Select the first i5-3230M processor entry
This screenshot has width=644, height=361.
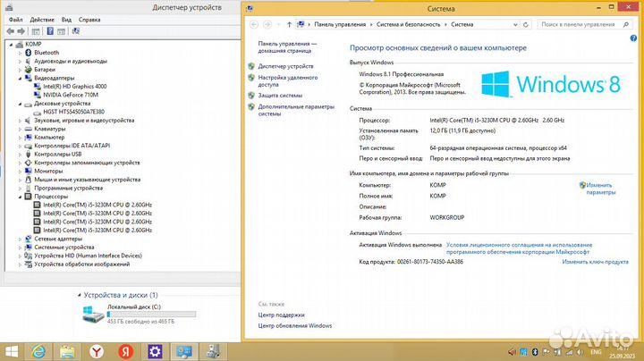[x=97, y=205]
